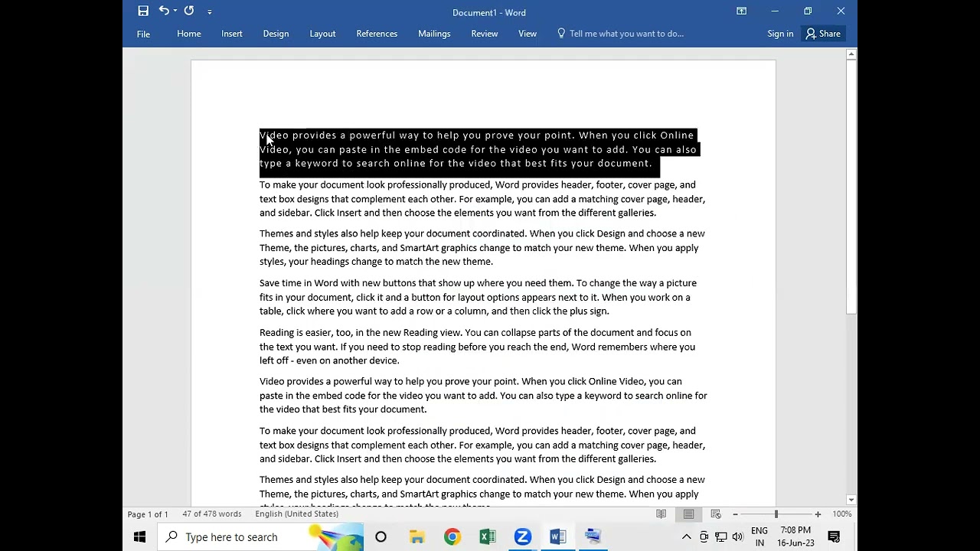Screen dimensions: 980x551
Task: Open the Windows Start menu
Action: [x=139, y=537]
